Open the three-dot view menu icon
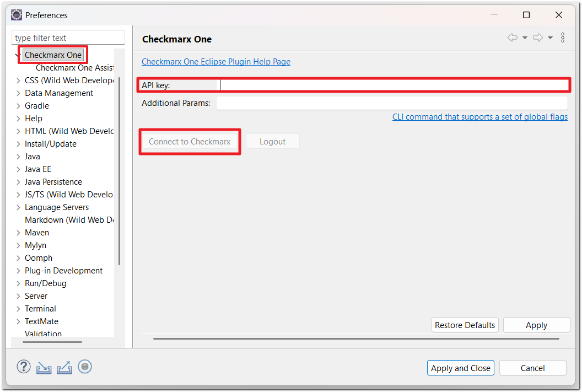 [x=563, y=37]
